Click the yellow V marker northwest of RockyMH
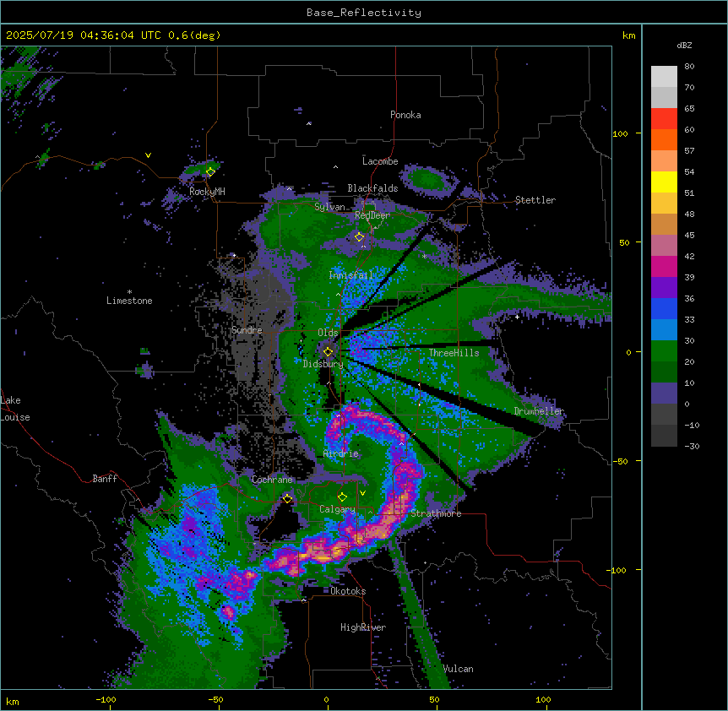 point(148,155)
